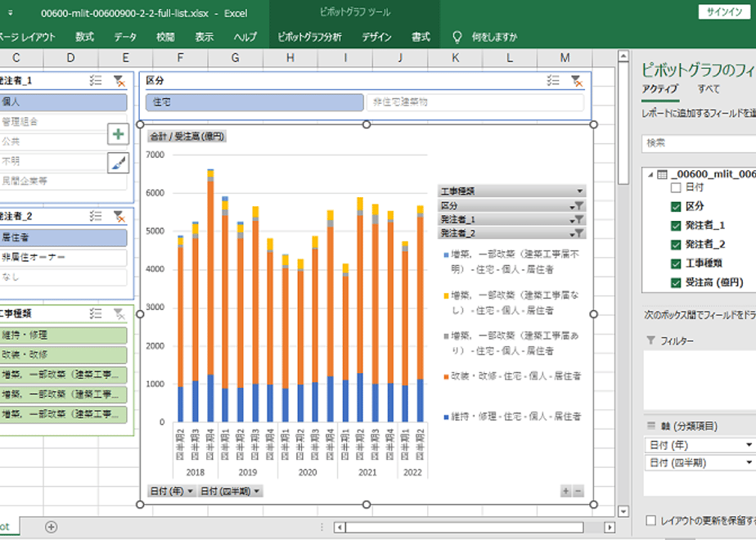Open the 数式 ribbon tab
The height and width of the screenshot is (540, 756).
(x=84, y=37)
